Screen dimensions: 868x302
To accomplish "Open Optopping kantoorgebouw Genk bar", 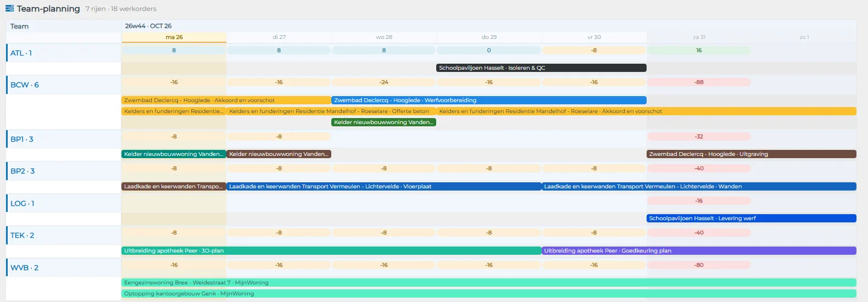I will coord(489,294).
